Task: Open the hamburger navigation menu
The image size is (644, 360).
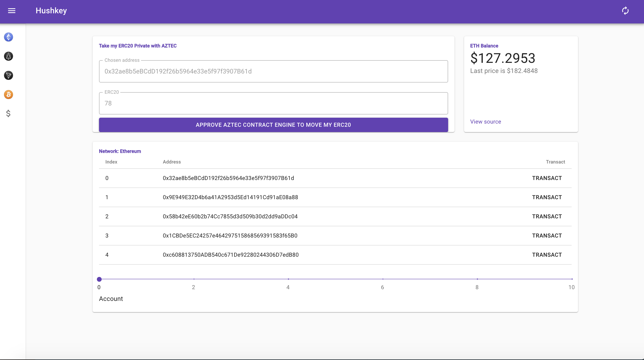Action: 12,11
